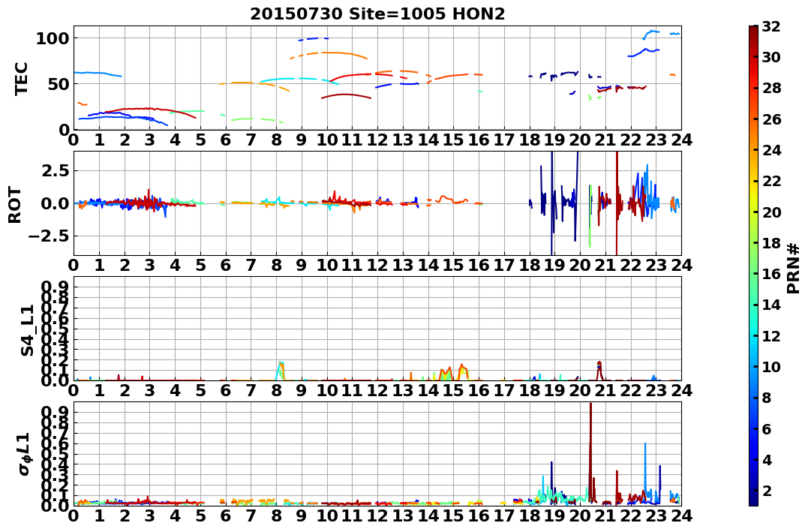Click the S4_L1 peak near hour 21
Image resolution: width=808 pixels, height=532 pixels.
coord(599,370)
